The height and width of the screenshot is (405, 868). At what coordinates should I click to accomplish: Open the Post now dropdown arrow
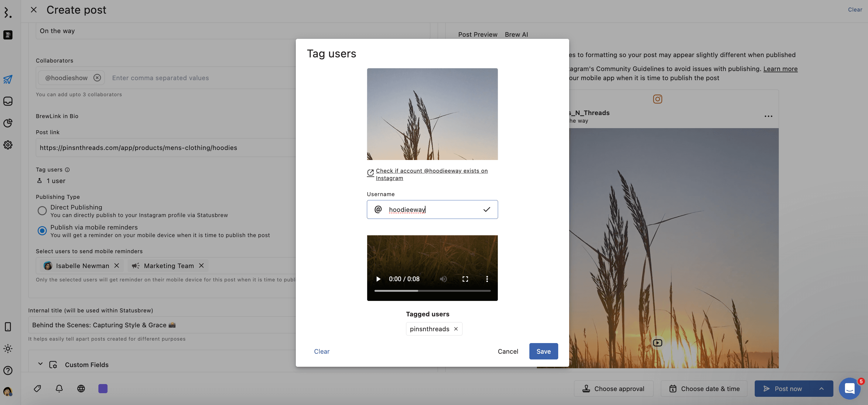(822, 389)
